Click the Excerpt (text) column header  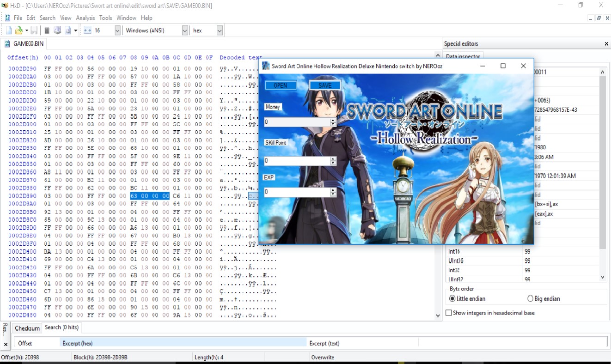coord(362,344)
